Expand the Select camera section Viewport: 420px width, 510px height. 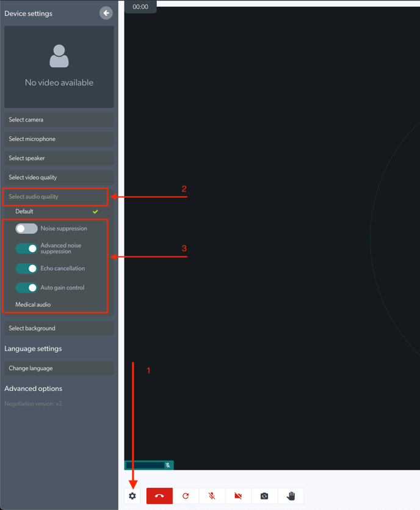(x=59, y=120)
